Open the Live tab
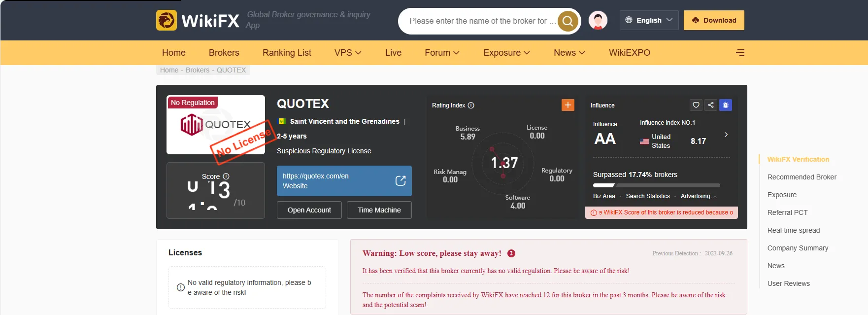The width and height of the screenshot is (868, 315). point(393,53)
